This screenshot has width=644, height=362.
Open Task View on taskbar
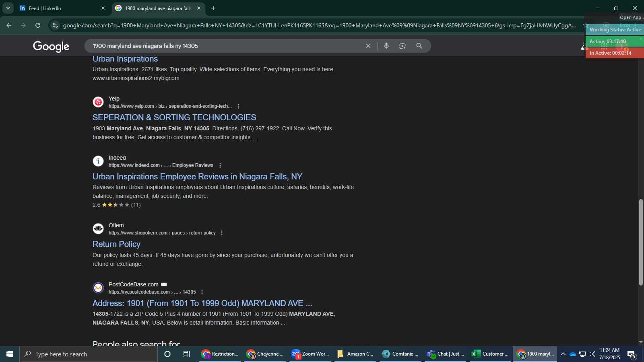187,354
